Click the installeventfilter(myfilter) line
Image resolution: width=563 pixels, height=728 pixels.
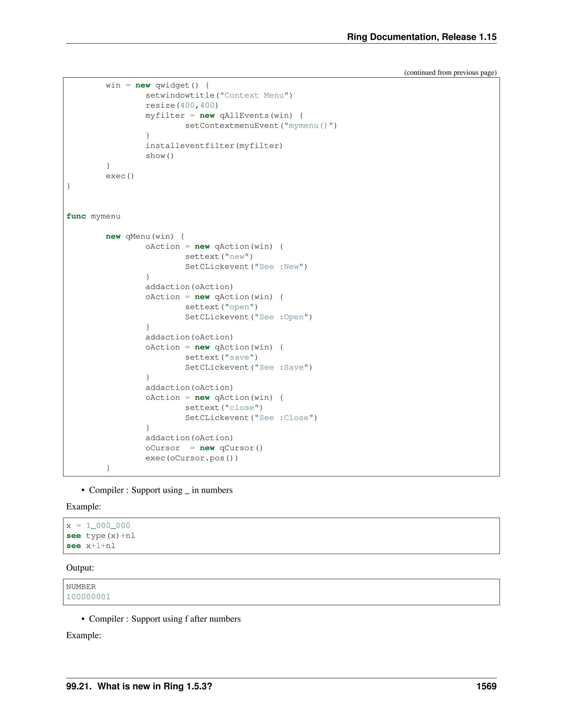pyautogui.click(x=214, y=146)
